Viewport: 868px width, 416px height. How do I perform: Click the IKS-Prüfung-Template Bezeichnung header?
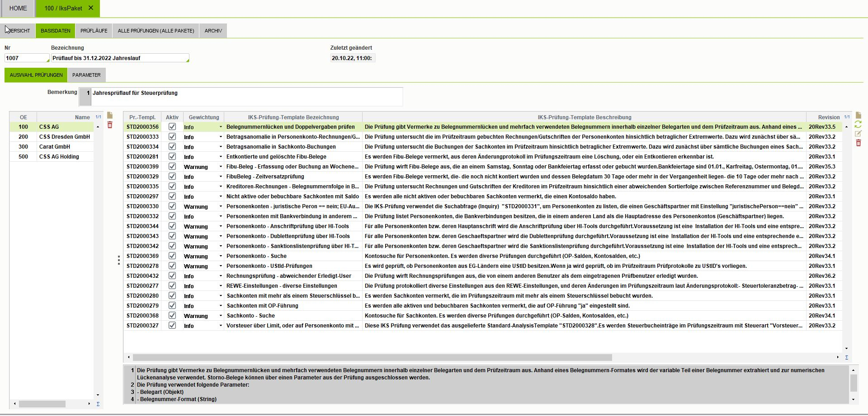293,117
